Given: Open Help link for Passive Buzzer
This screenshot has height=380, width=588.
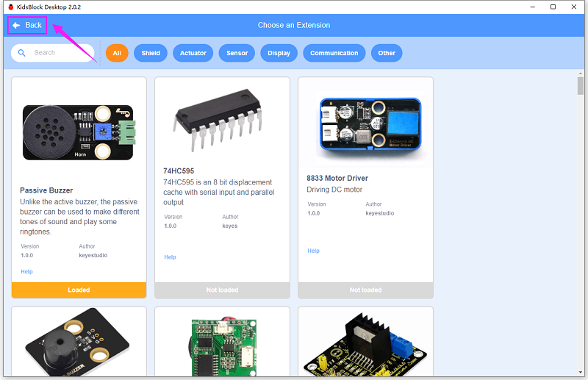Looking at the screenshot, I should click(x=26, y=272).
